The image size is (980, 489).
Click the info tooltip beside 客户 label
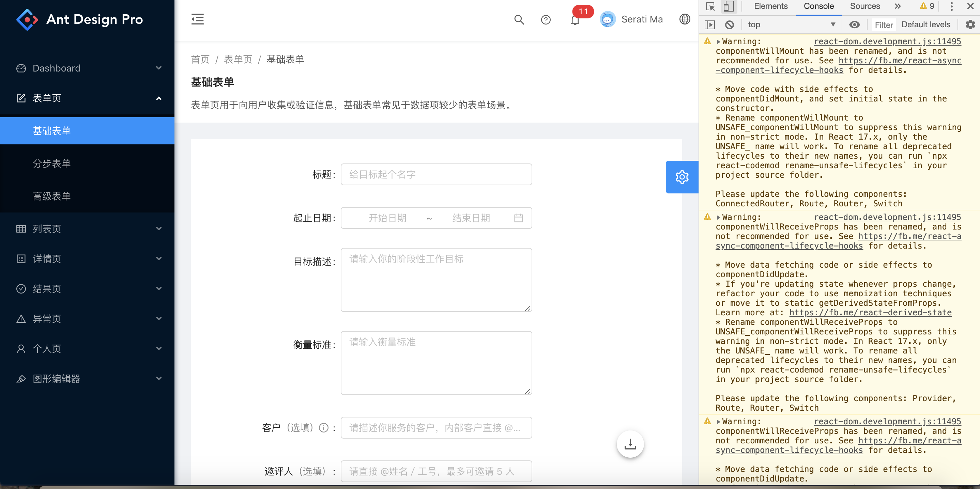click(x=324, y=427)
